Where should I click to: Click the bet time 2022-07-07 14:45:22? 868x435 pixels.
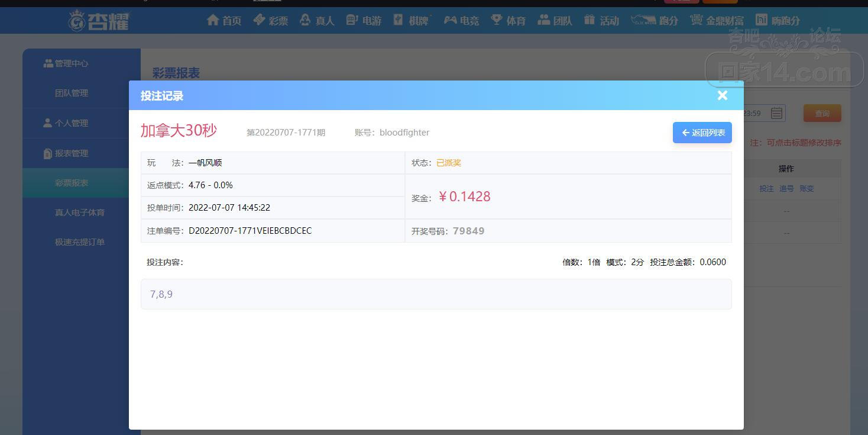pyautogui.click(x=229, y=208)
